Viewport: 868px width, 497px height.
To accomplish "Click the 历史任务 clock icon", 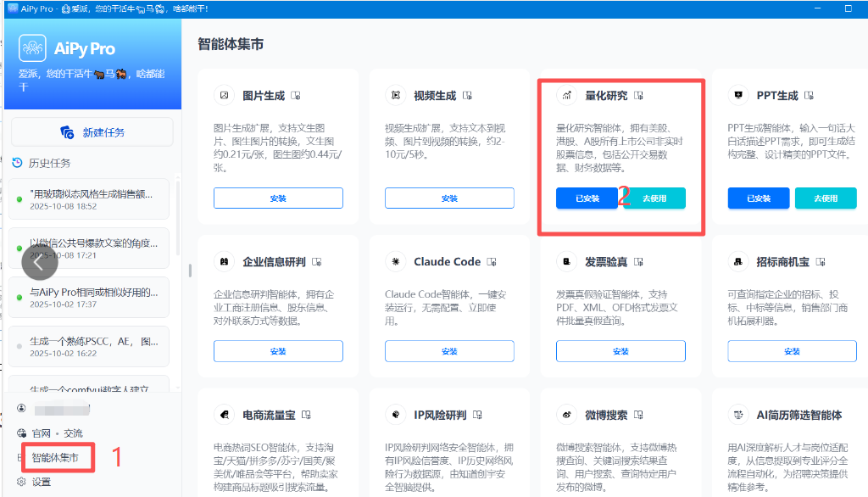I will point(17,163).
